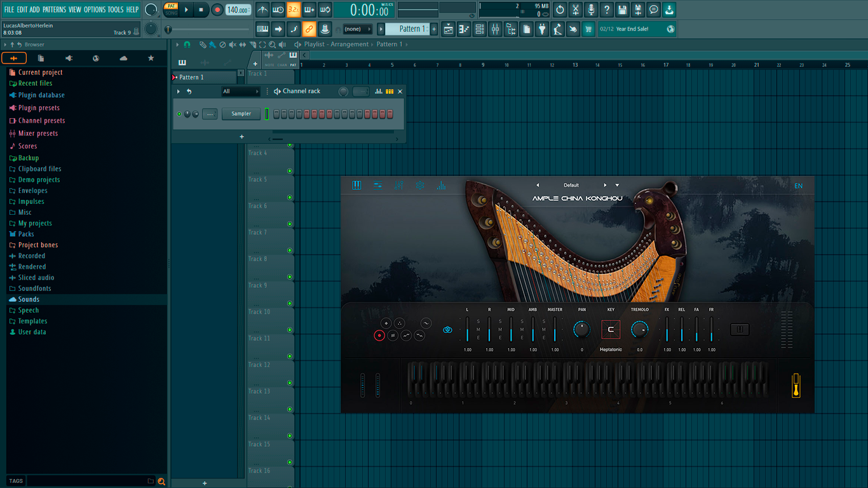
Task: Click the shopping cart store icon
Action: pos(588,29)
